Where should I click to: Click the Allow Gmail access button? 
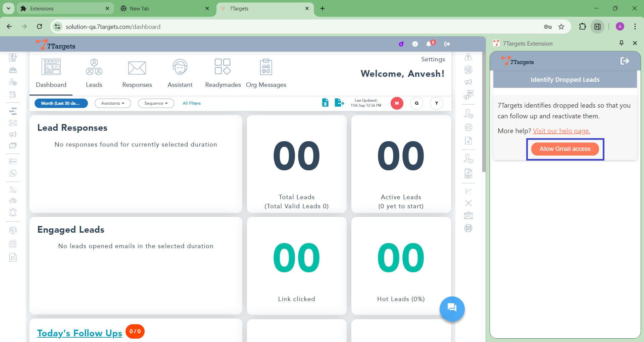[565, 149]
